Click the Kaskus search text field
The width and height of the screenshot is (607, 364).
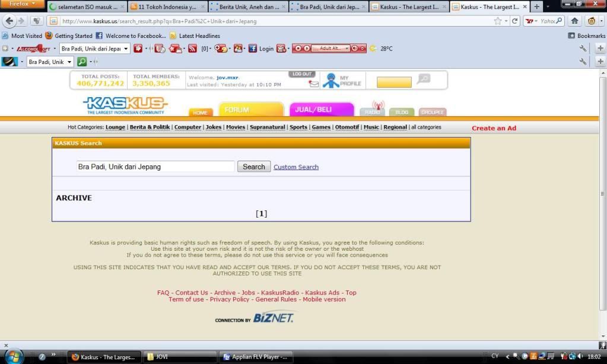(155, 167)
